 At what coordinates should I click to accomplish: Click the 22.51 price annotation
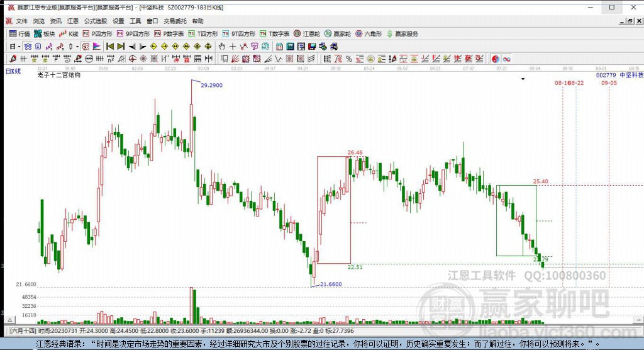click(355, 267)
